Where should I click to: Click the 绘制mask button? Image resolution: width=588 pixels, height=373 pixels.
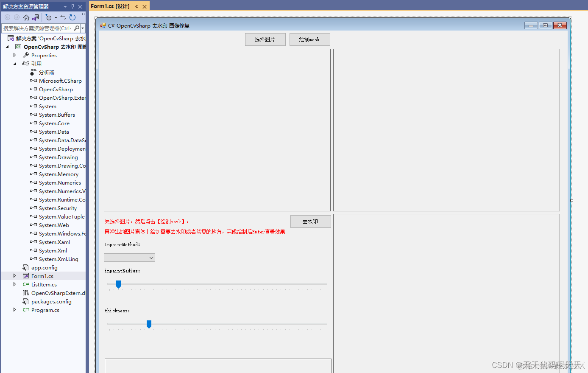tap(310, 39)
